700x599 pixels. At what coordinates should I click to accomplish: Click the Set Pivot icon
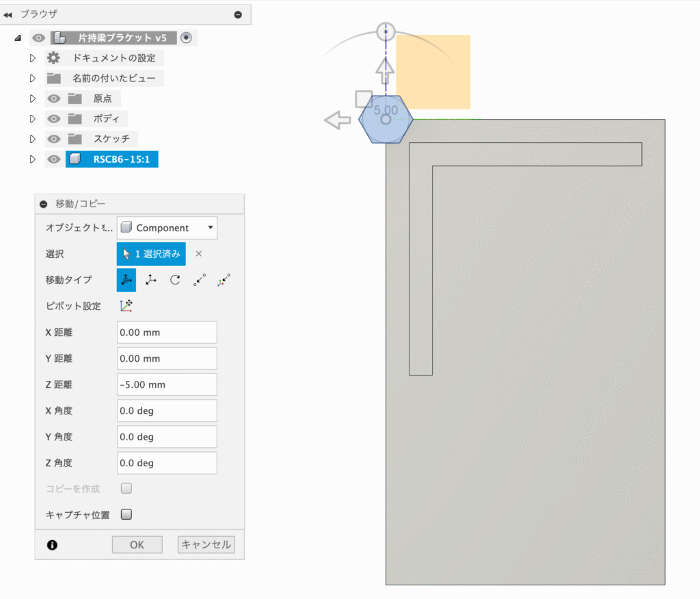tap(126, 306)
